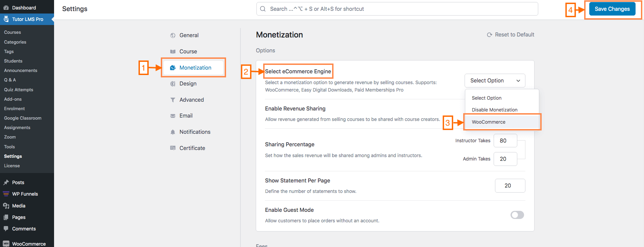Click the General globe icon
The image size is (644, 247).
pyautogui.click(x=173, y=35)
